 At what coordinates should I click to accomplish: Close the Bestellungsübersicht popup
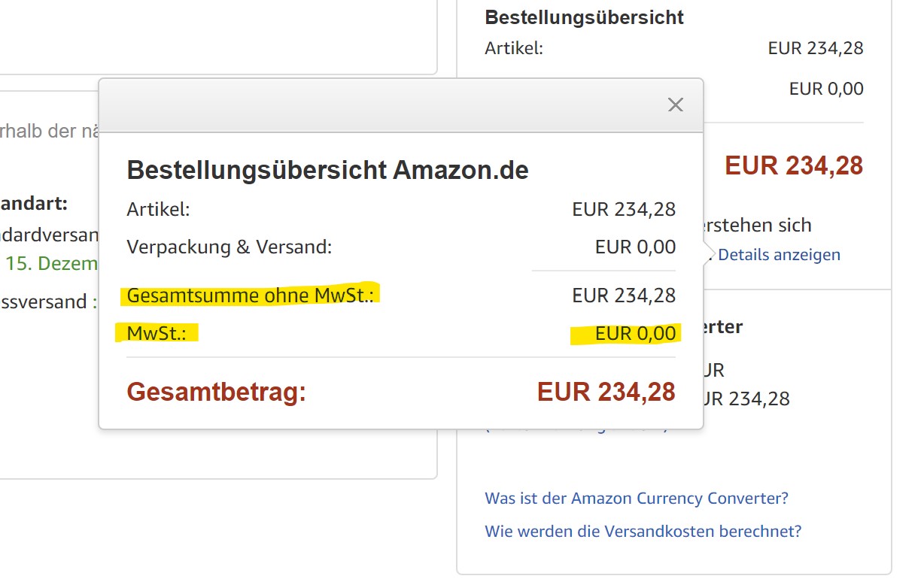[675, 105]
